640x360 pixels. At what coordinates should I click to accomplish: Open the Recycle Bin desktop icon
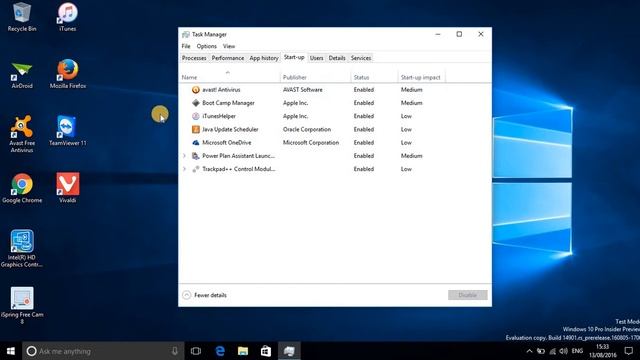click(22, 17)
